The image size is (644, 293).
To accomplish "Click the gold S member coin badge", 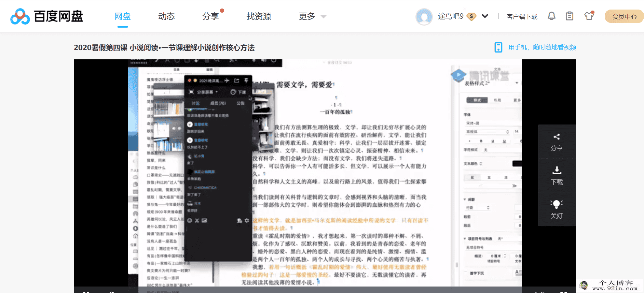I will [x=471, y=16].
